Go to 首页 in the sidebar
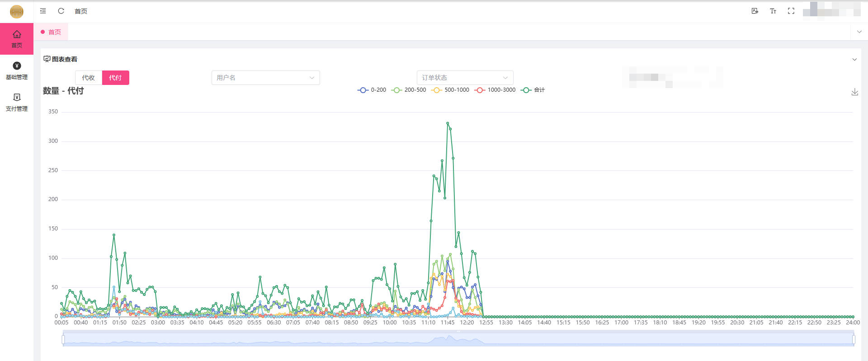Screen dimensions: 868x361 coord(17,39)
